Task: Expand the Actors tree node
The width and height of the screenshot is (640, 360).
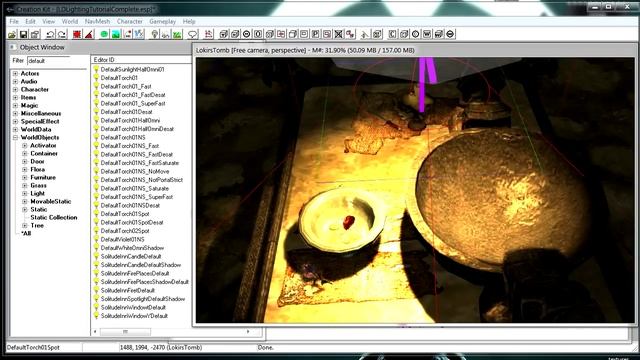Action: [16, 73]
